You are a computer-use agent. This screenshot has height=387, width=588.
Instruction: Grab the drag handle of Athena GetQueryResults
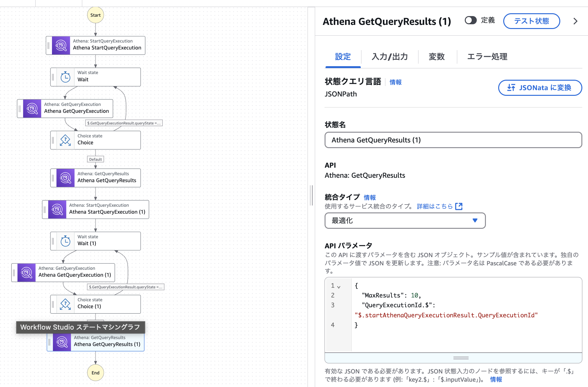coord(53,178)
